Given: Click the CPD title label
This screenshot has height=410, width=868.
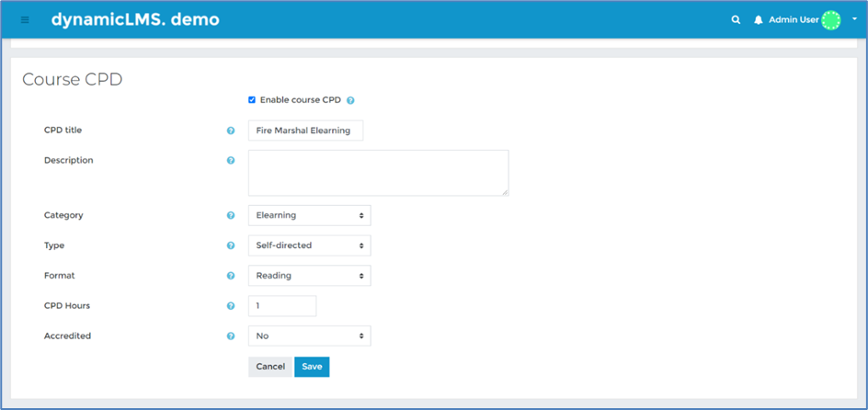Looking at the screenshot, I should (63, 130).
